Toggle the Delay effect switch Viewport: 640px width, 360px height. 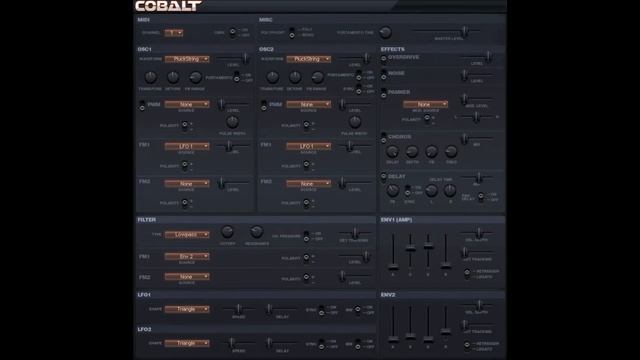tap(384, 177)
